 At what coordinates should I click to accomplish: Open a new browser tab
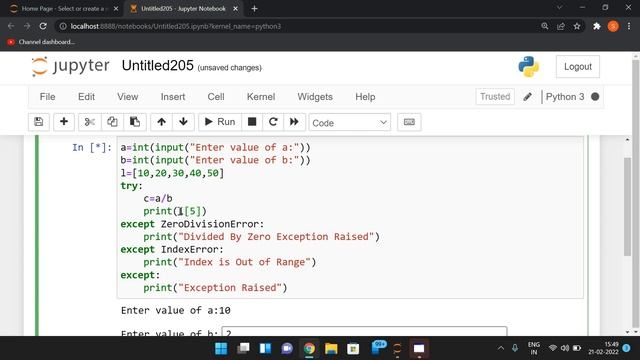click(x=254, y=9)
